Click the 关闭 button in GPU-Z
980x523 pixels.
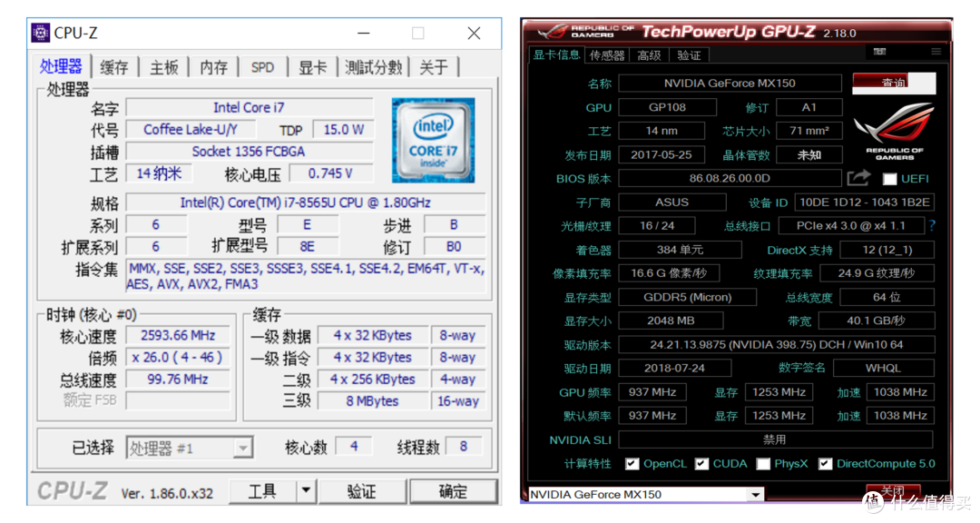coord(893,490)
